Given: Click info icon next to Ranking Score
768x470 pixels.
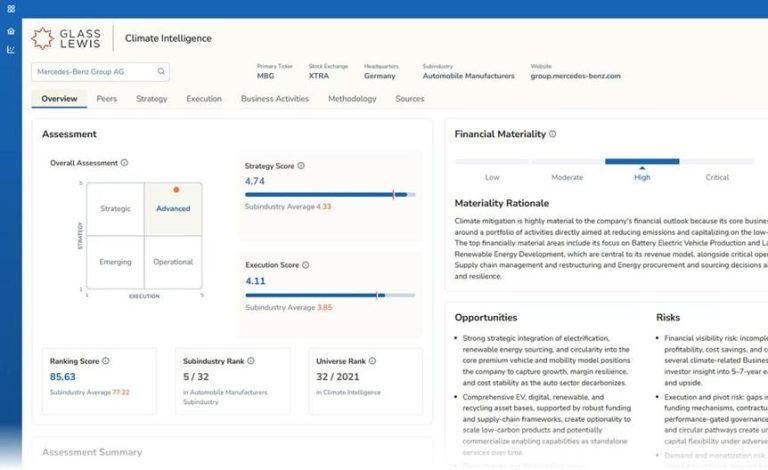Looking at the screenshot, I should pos(105,361).
